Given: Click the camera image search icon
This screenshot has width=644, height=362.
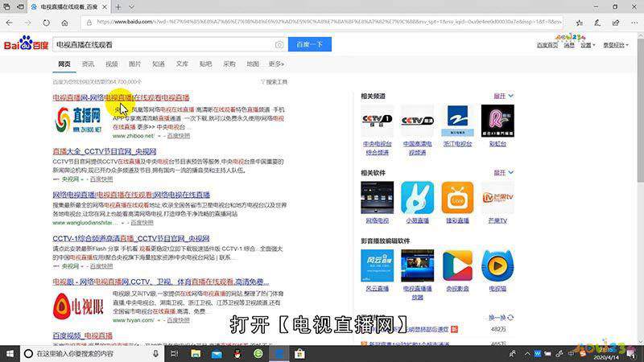Looking at the screenshot, I should point(279,45).
